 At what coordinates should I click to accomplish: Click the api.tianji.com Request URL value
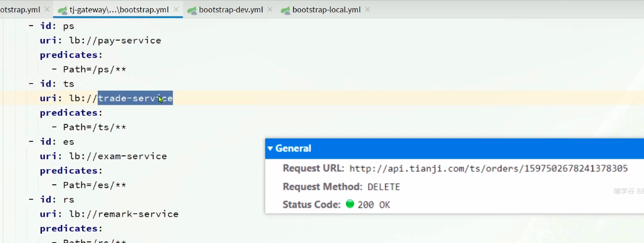coord(488,169)
